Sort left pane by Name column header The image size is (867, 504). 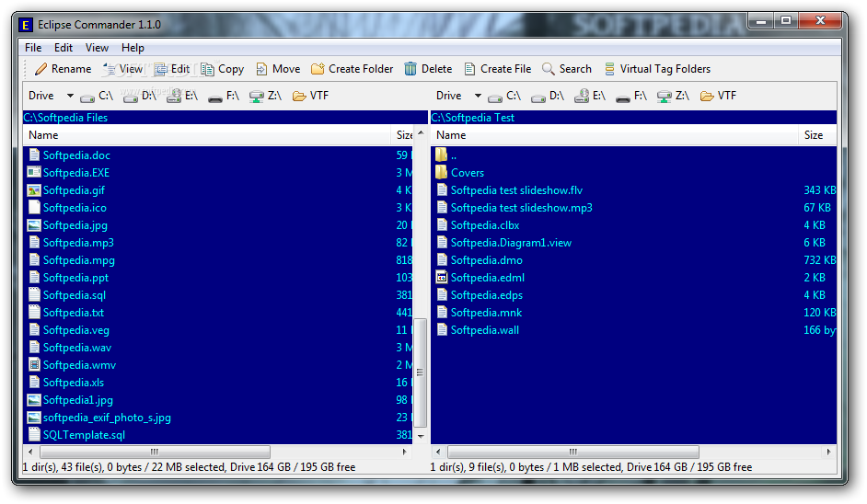207,135
